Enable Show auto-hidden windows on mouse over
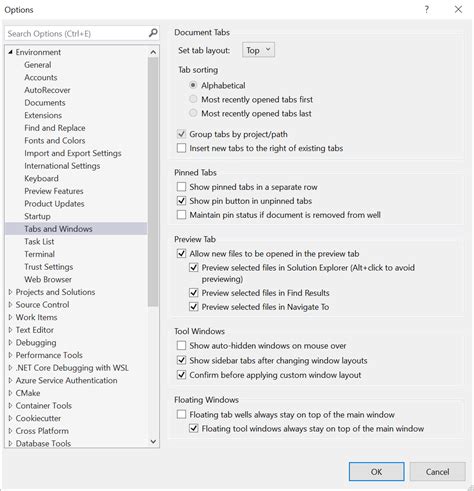This screenshot has height=491, width=474. pyautogui.click(x=181, y=345)
